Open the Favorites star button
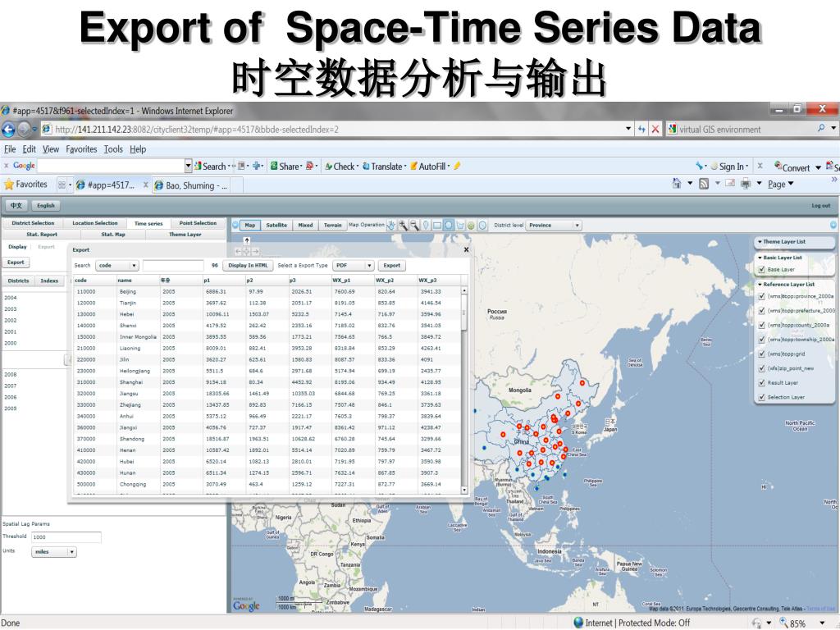Screen dimensions: 840x630 tap(25, 185)
